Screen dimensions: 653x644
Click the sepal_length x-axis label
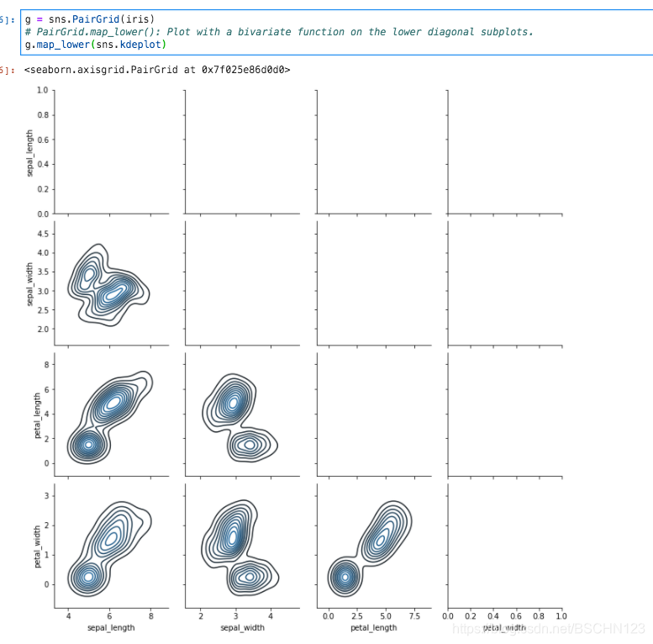tap(111, 627)
